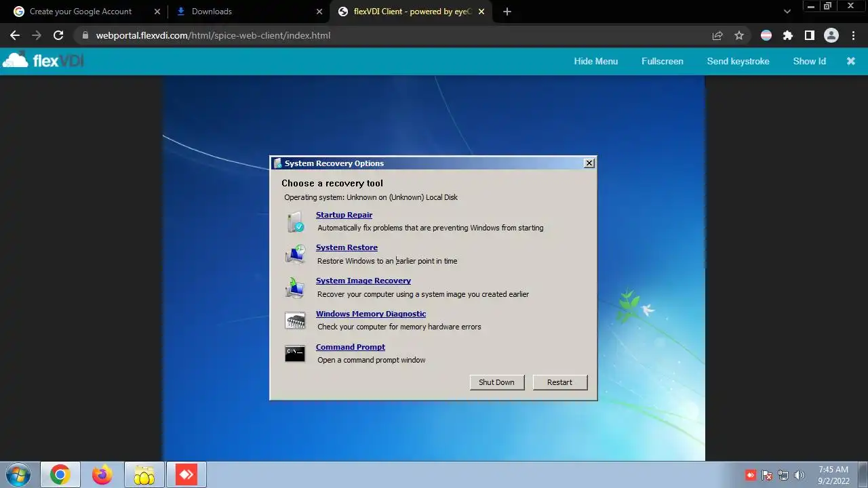The width and height of the screenshot is (868, 488).
Task: Open the System Restore link
Action: [x=347, y=247]
